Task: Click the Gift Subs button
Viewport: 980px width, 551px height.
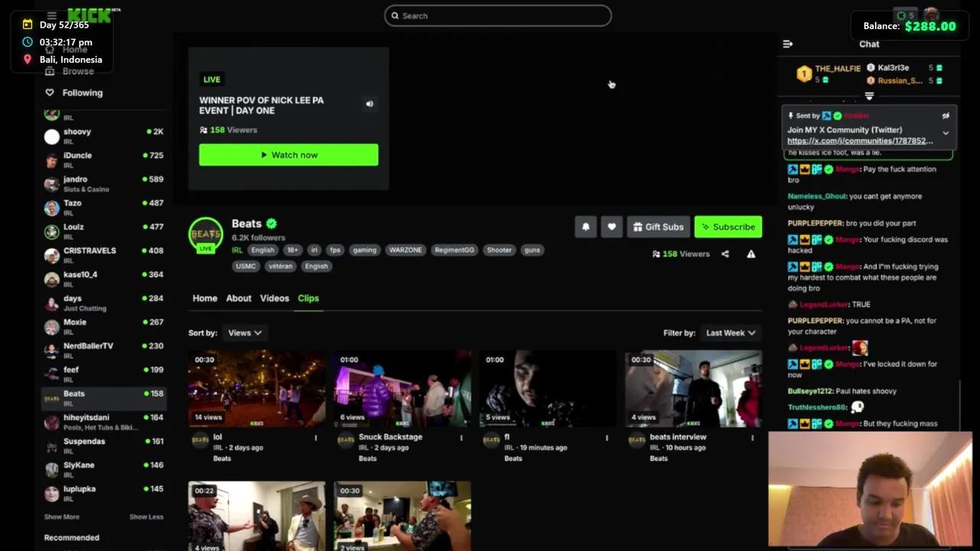Action: coord(658,227)
